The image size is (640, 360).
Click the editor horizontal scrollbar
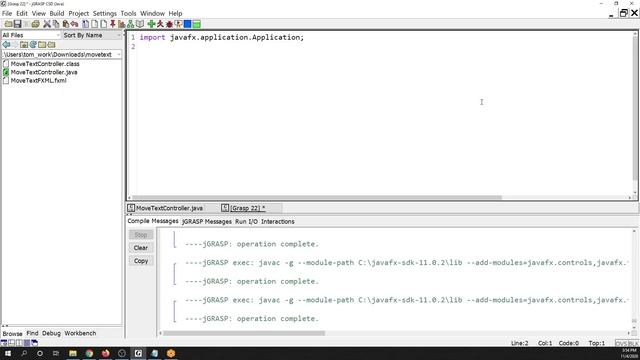317,198
